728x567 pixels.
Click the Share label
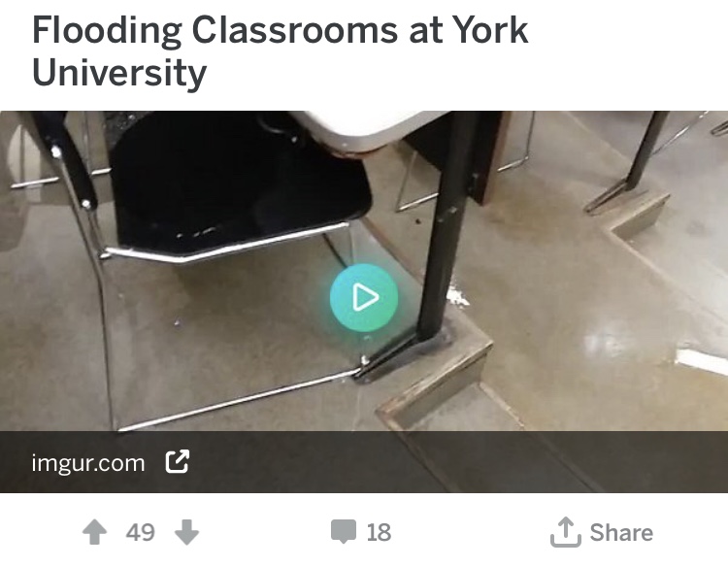coord(621,533)
